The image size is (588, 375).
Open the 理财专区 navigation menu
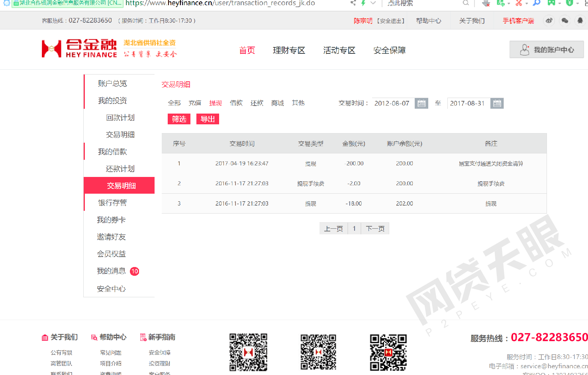point(289,51)
